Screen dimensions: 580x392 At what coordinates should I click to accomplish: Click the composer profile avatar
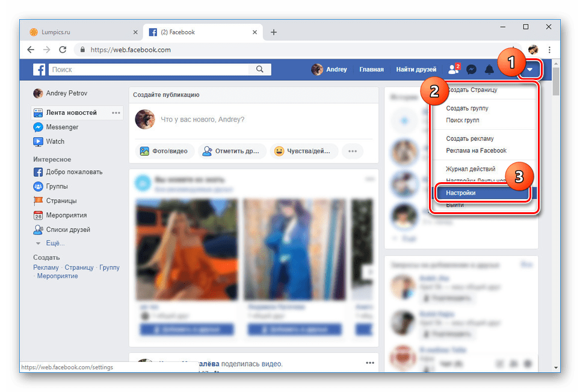pyautogui.click(x=144, y=119)
